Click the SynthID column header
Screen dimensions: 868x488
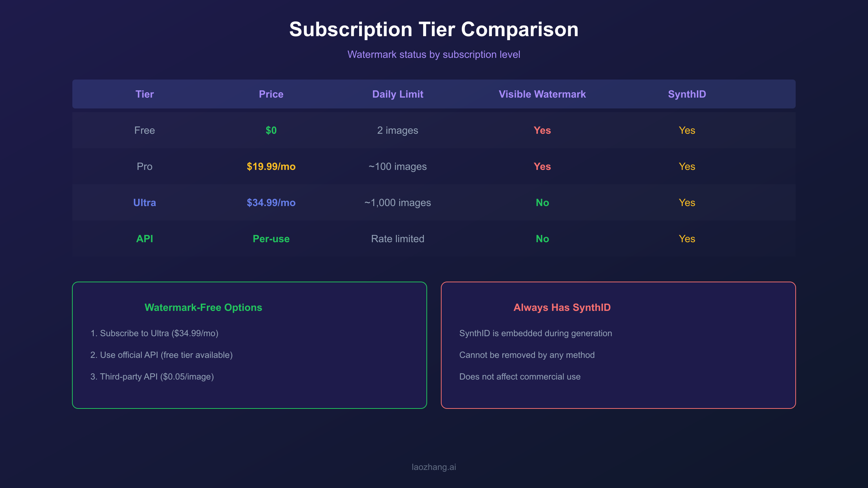tap(687, 94)
